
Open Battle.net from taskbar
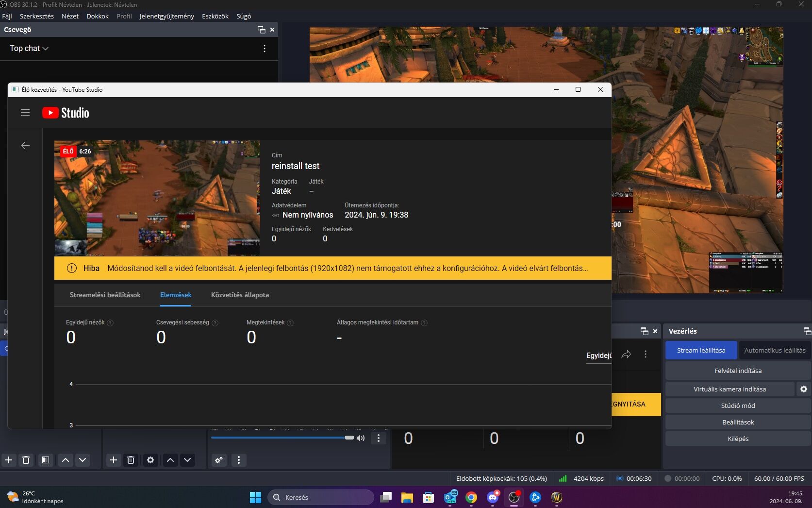pyautogui.click(x=535, y=497)
